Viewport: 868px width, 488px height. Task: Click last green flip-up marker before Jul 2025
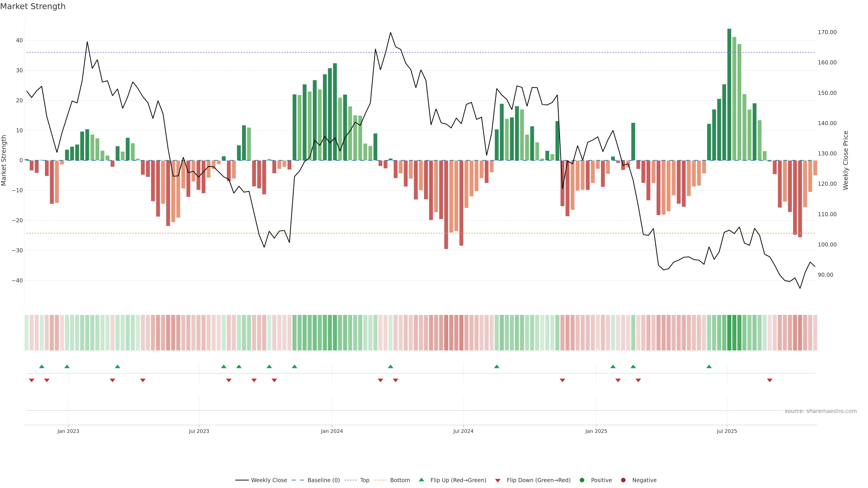click(x=709, y=366)
